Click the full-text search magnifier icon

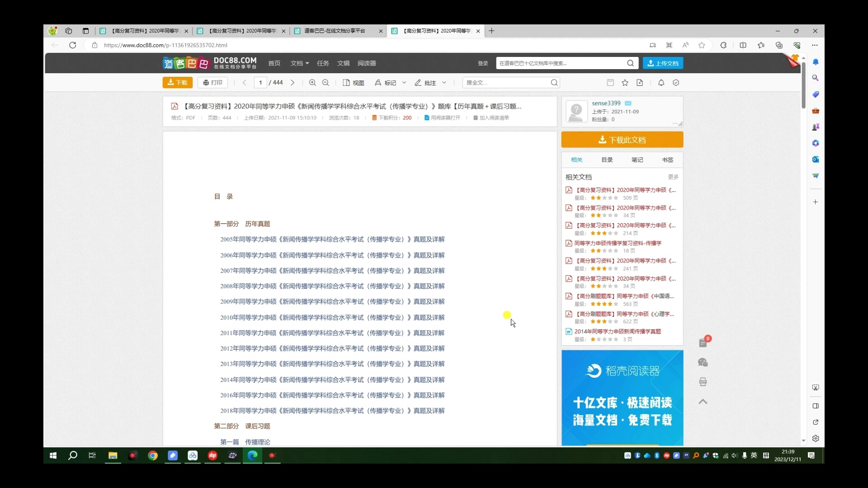pyautogui.click(x=554, y=83)
